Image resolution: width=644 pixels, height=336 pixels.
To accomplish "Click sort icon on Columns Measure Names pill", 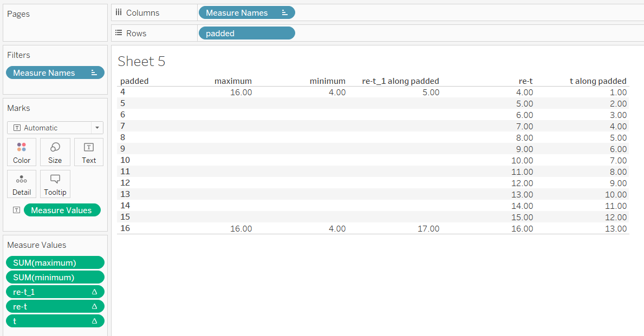I will point(284,13).
